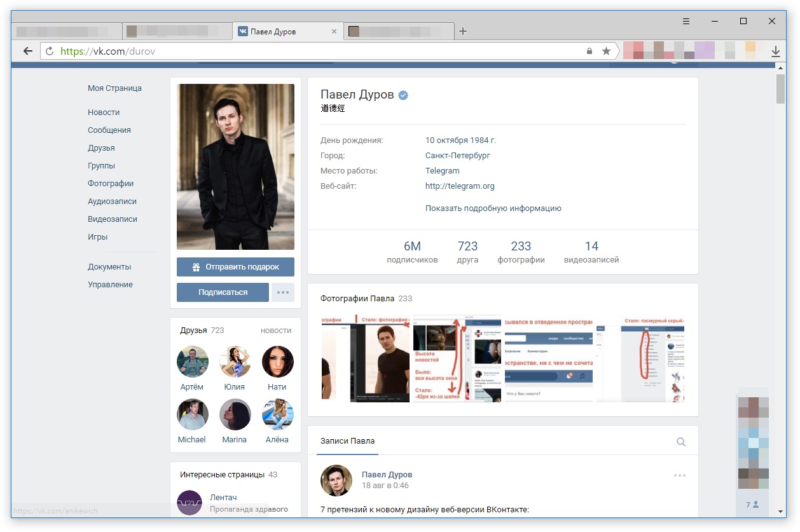Click the post author avatar

336,480
